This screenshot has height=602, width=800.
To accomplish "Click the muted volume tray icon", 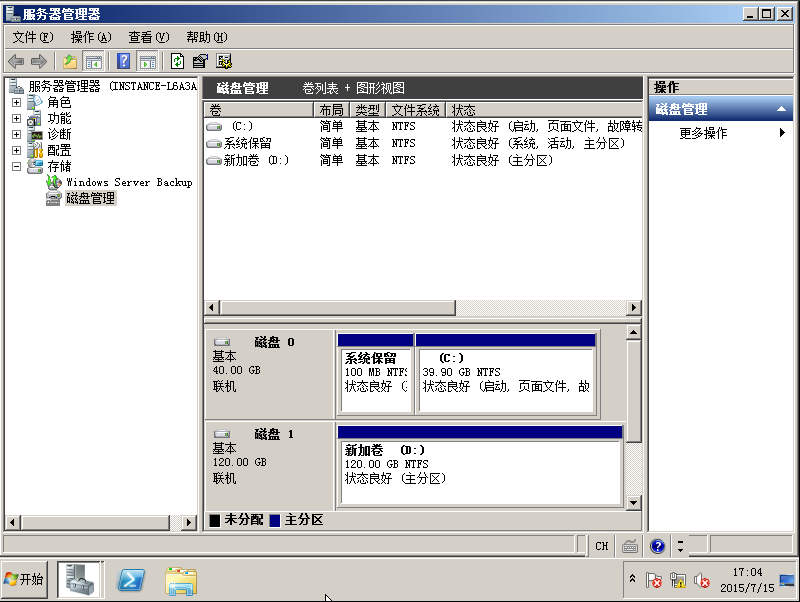I will [702, 580].
